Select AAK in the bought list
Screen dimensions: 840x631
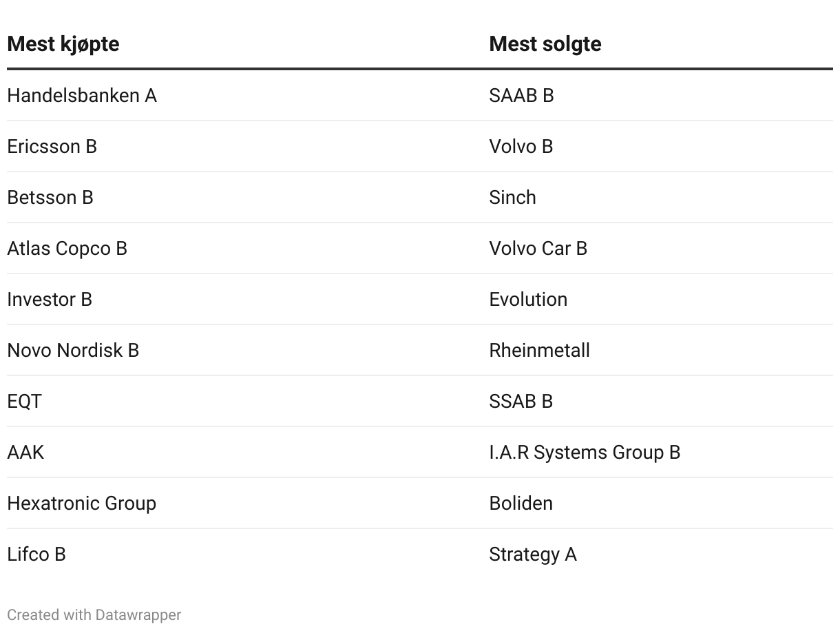pyautogui.click(x=25, y=453)
